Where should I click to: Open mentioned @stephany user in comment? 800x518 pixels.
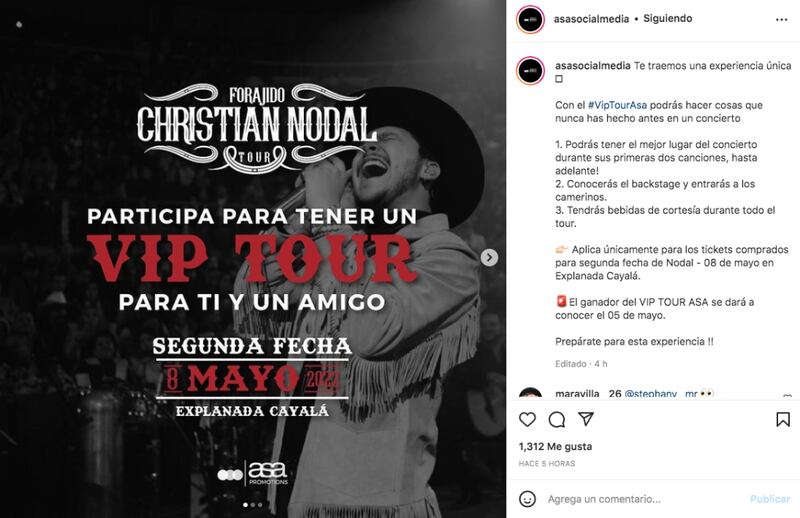[651, 393]
